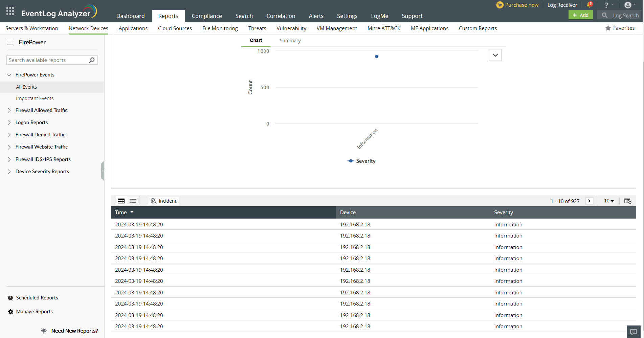Collapse the left sidebar panel handle

103,171
